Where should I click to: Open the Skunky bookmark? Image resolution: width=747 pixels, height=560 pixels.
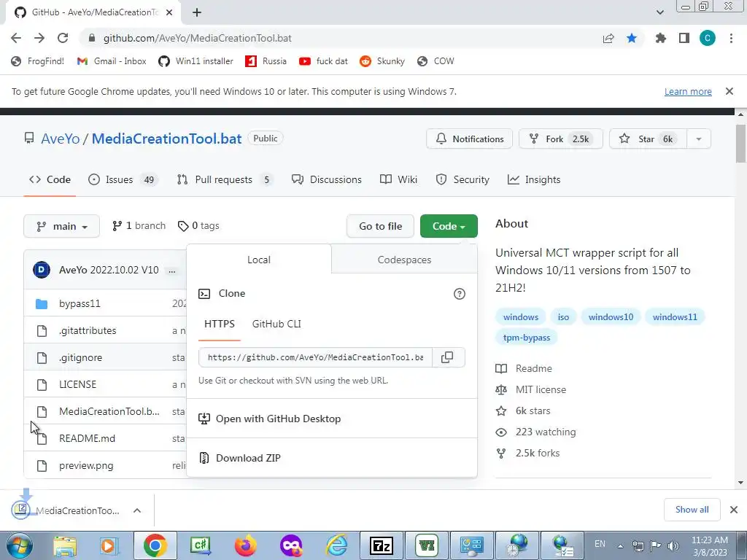tap(382, 61)
